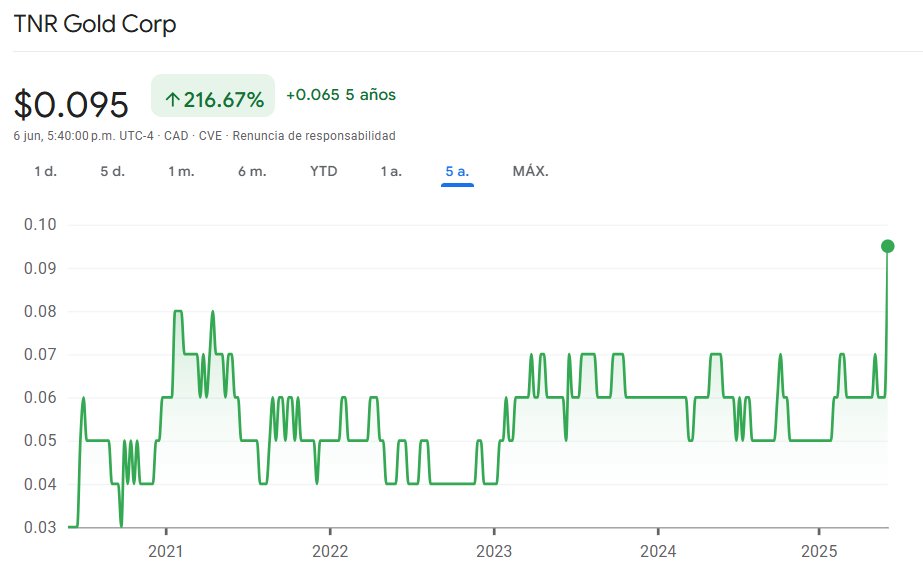
Task: Click the 2025 x-axis label
Action: (819, 551)
